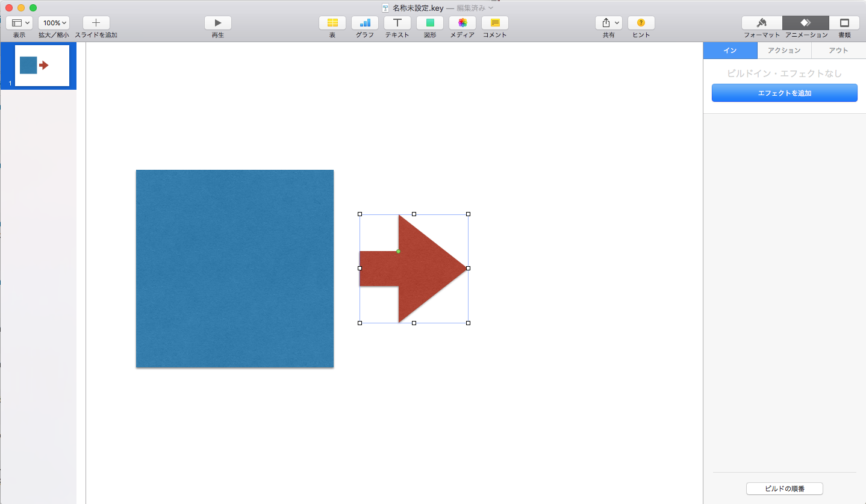This screenshot has height=504, width=866.
Task: Open the メディア media browser
Action: tap(462, 23)
